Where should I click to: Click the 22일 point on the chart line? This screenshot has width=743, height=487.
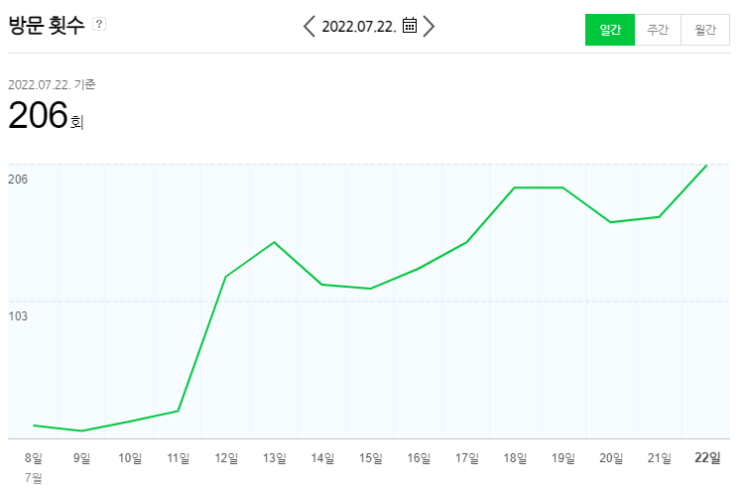[707, 166]
